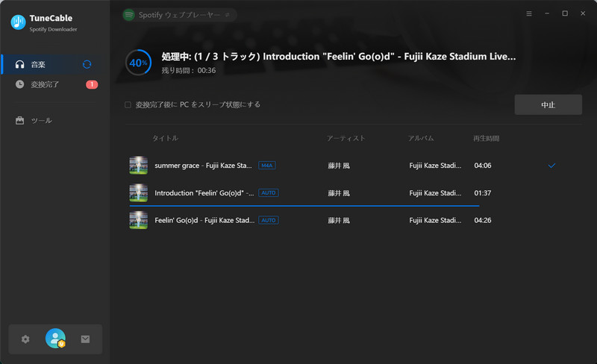Click the M4A format badge
The width and height of the screenshot is (597, 364).
(267, 166)
